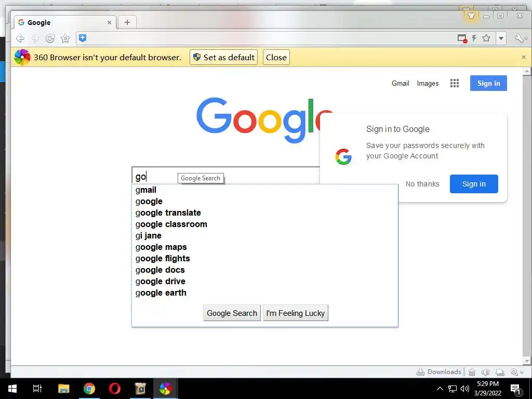Viewport: 532px width, 399px height.
Task: Select the google suggestion
Action: 264,202
